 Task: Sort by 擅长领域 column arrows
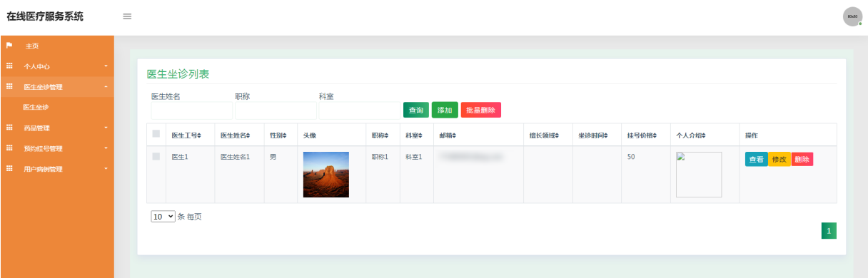point(557,135)
